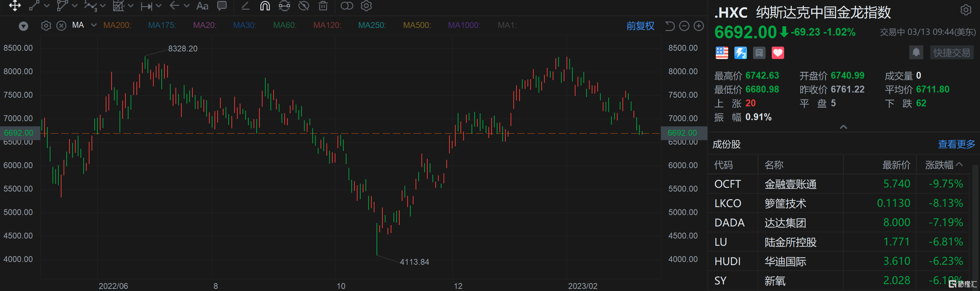Sort constituents by 最新价 column header
This screenshot has height=291, width=980.
(896, 165)
